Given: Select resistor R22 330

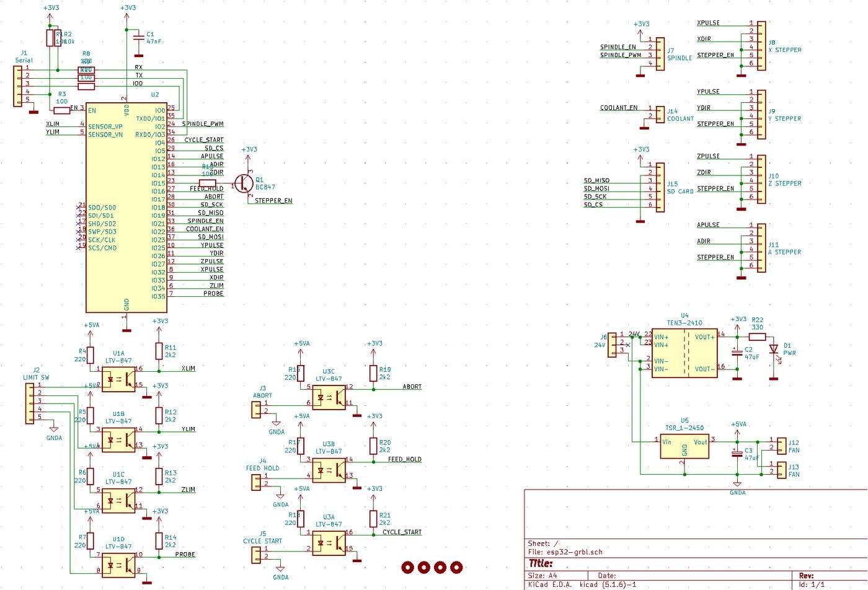Looking at the screenshot, I should [x=758, y=338].
